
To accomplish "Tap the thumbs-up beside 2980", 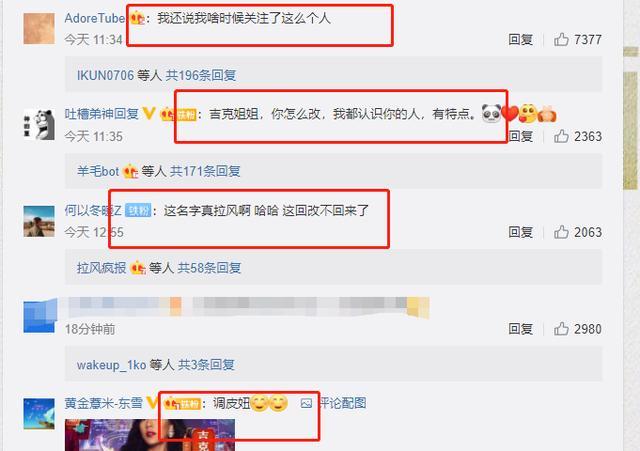I will (561, 329).
